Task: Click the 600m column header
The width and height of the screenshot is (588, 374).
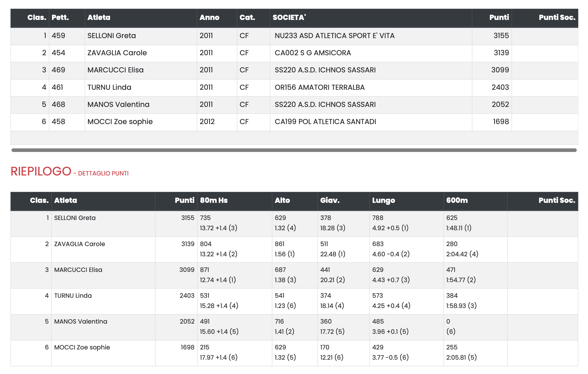Action: [457, 200]
